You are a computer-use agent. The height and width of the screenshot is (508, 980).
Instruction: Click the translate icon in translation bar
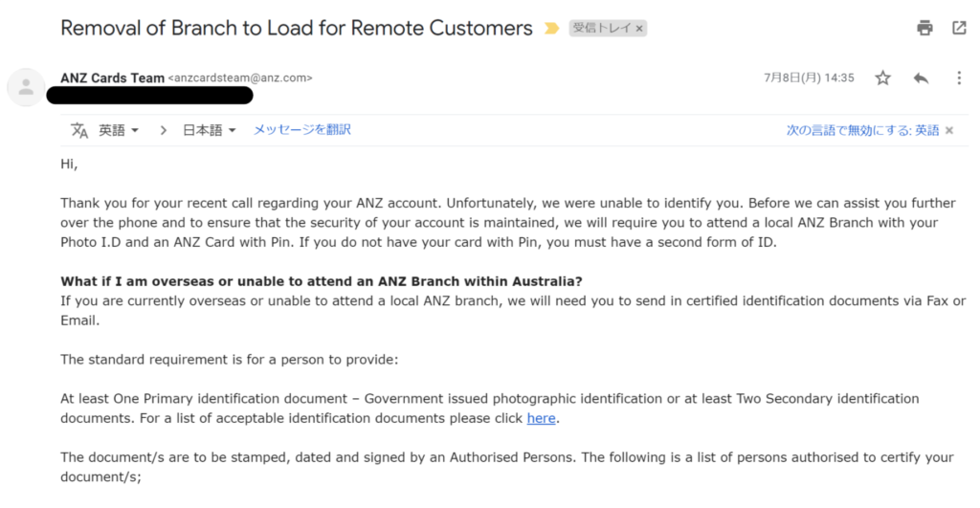(79, 130)
